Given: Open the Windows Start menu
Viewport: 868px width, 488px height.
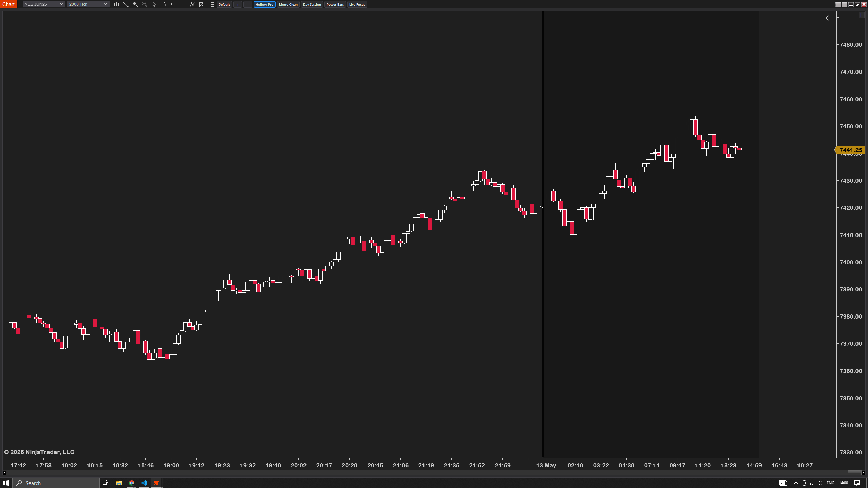Looking at the screenshot, I should coord(6,483).
